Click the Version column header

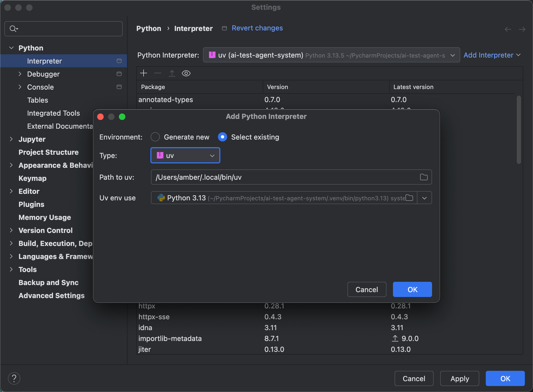(x=326, y=87)
